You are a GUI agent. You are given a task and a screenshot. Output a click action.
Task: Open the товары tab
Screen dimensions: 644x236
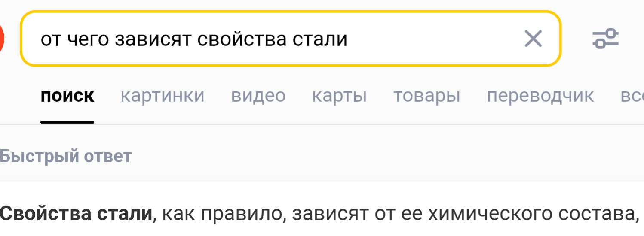coord(427,96)
